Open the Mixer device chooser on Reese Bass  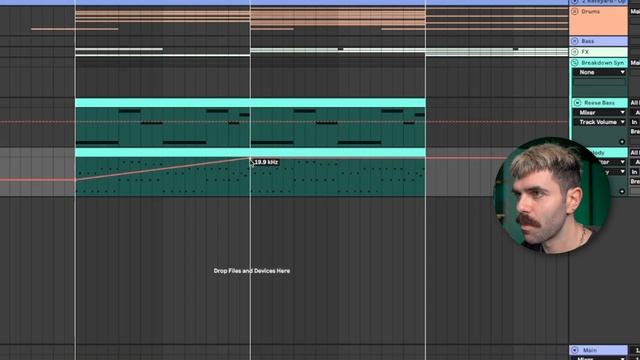[599, 113]
